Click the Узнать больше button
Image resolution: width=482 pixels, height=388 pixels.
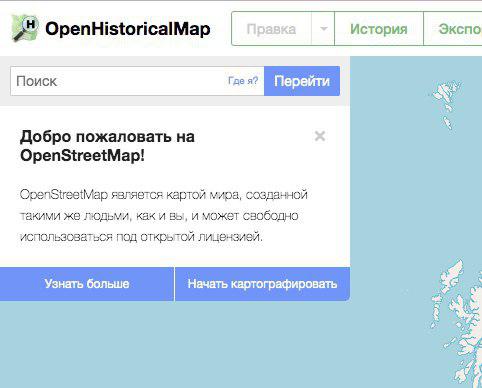click(x=87, y=284)
